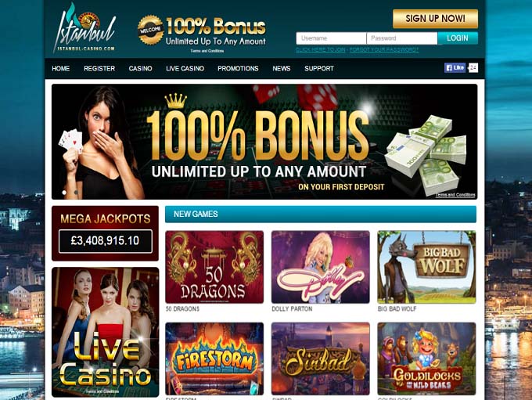Image resolution: width=532 pixels, height=400 pixels.
Task: Launch Goldilocks and the Wild Bears
Action: 426,359
